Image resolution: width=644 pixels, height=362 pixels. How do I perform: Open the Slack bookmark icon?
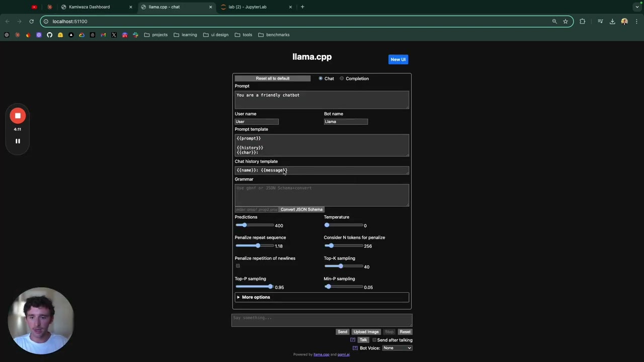click(x=135, y=35)
